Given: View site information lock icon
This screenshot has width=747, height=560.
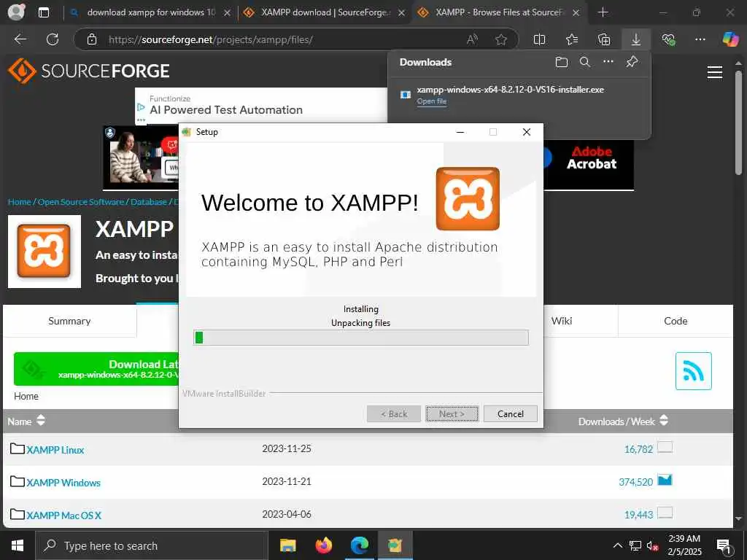Looking at the screenshot, I should [92, 39].
